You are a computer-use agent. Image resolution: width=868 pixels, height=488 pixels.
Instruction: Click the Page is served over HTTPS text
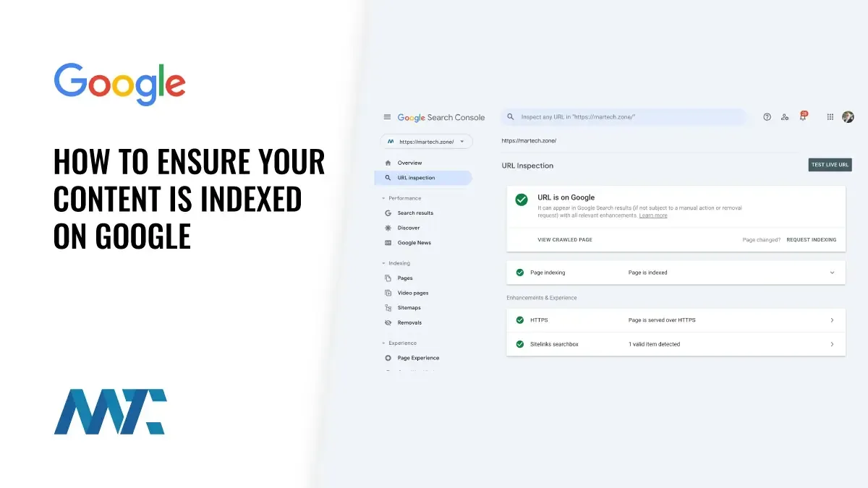point(662,320)
